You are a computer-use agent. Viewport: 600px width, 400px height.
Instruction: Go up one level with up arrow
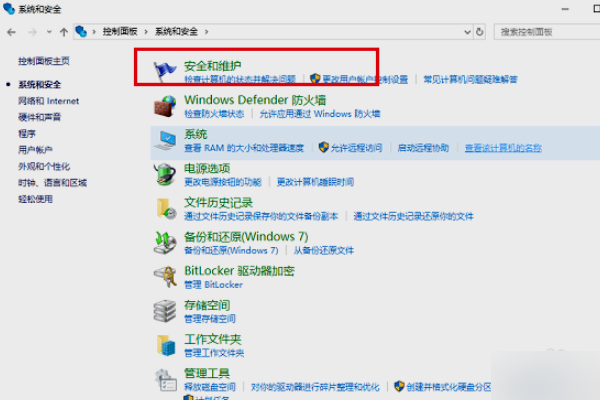[x=64, y=32]
